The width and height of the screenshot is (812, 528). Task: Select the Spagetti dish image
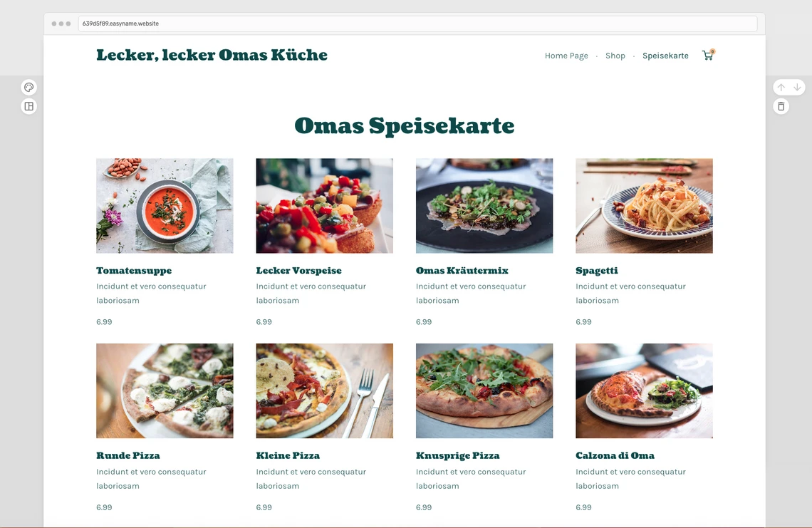(644, 206)
